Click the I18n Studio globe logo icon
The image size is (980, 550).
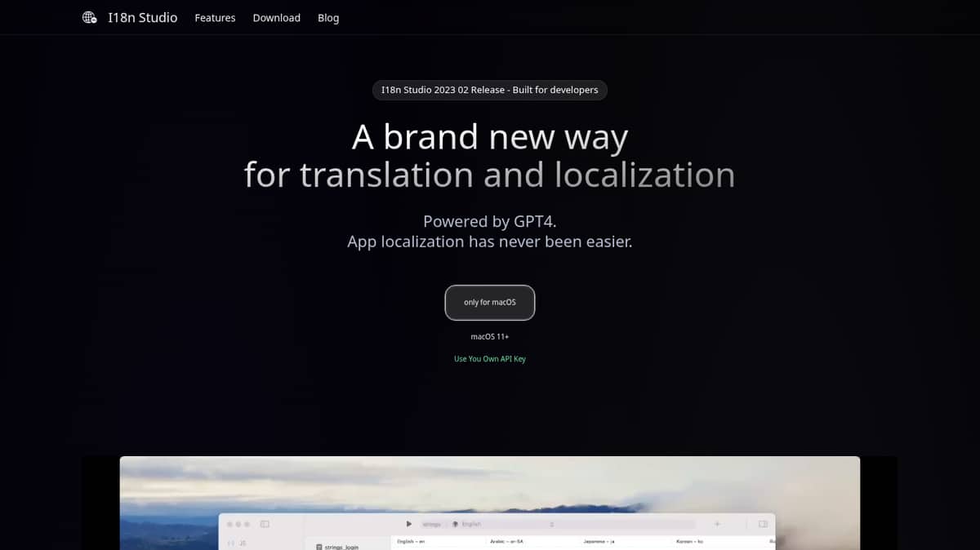(x=90, y=17)
